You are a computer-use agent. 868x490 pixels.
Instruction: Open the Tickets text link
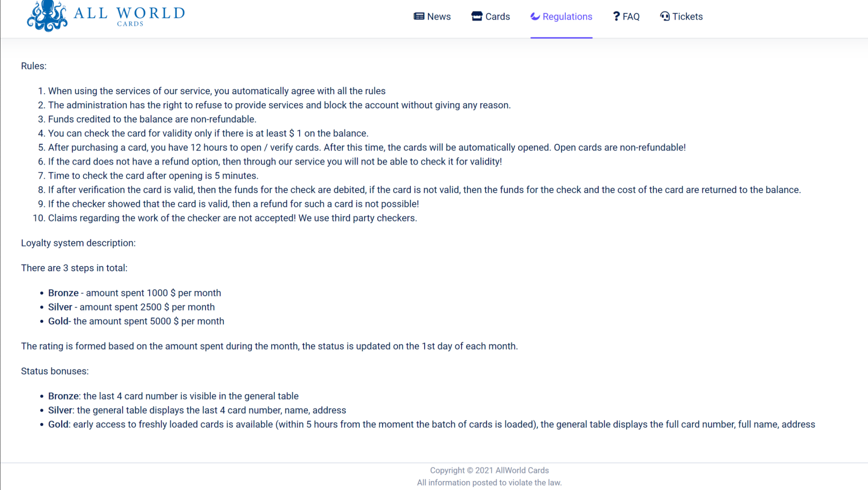click(x=687, y=17)
